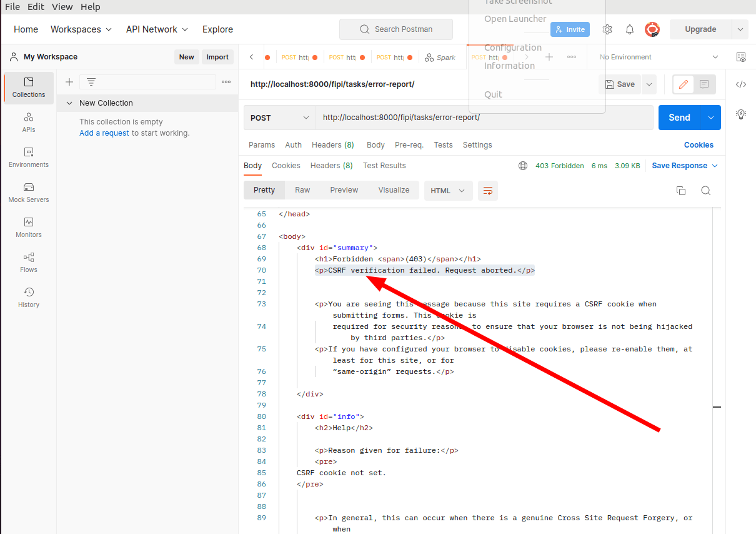Click the New button in workspace
This screenshot has width=756, height=534.
[x=187, y=57]
